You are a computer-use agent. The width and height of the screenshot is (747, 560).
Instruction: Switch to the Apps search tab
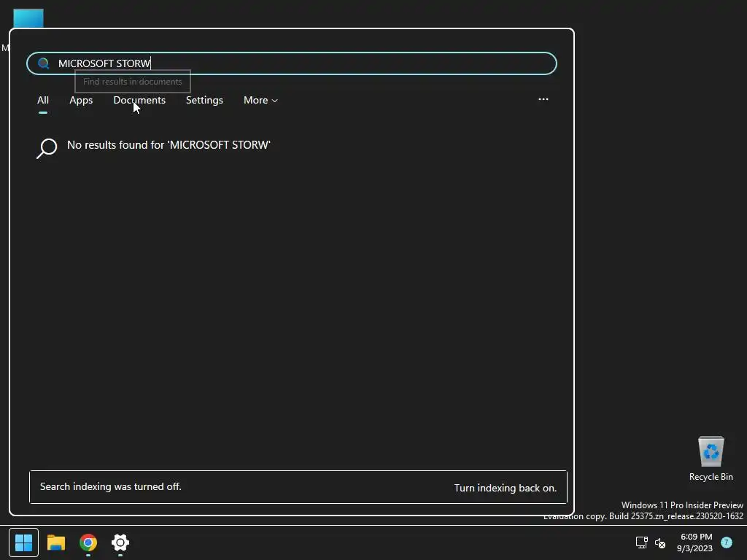click(x=81, y=100)
